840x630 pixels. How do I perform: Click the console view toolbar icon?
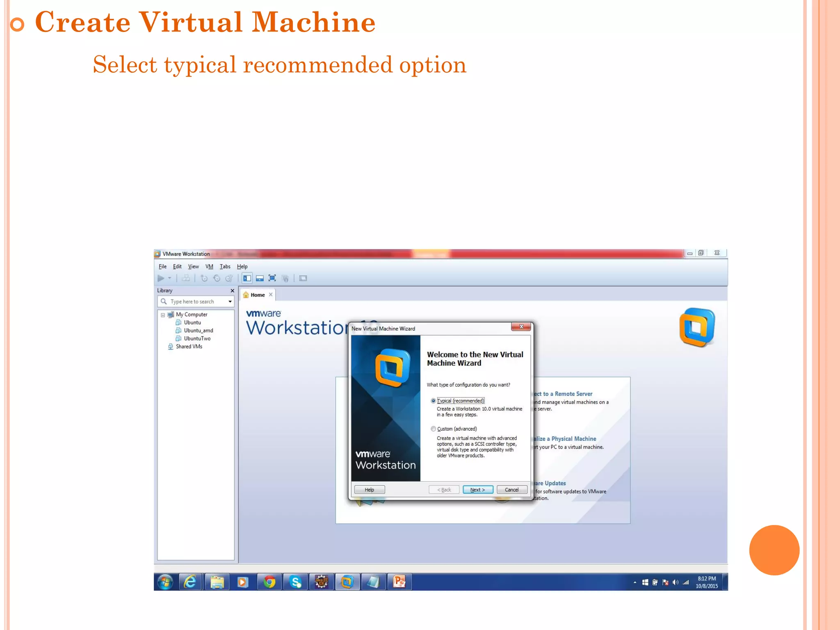[x=303, y=278]
